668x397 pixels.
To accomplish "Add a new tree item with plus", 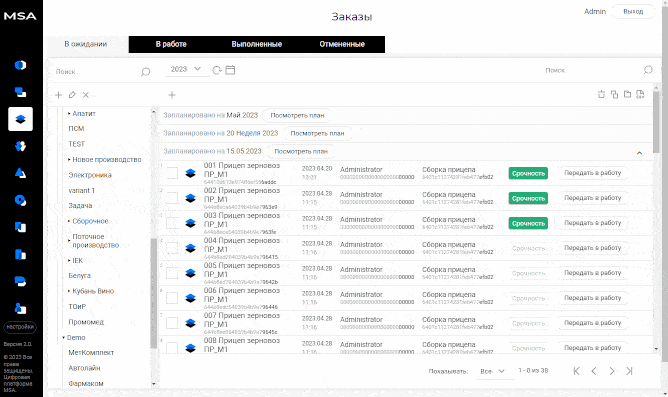I will [58, 95].
